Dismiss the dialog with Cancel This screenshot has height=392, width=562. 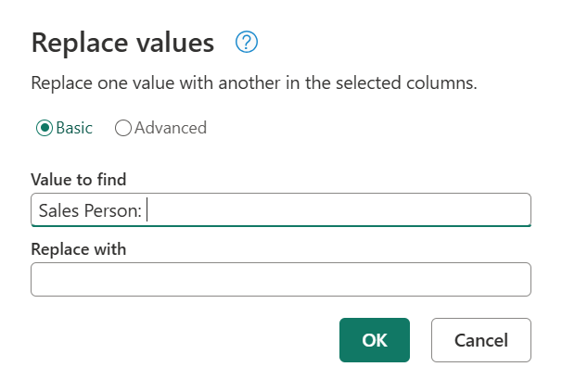[x=480, y=340]
